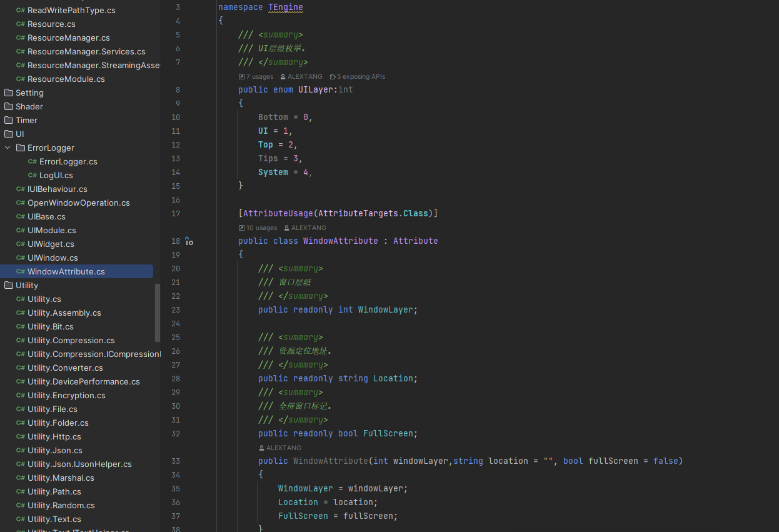Click the folder icon beside Timer

click(9, 120)
